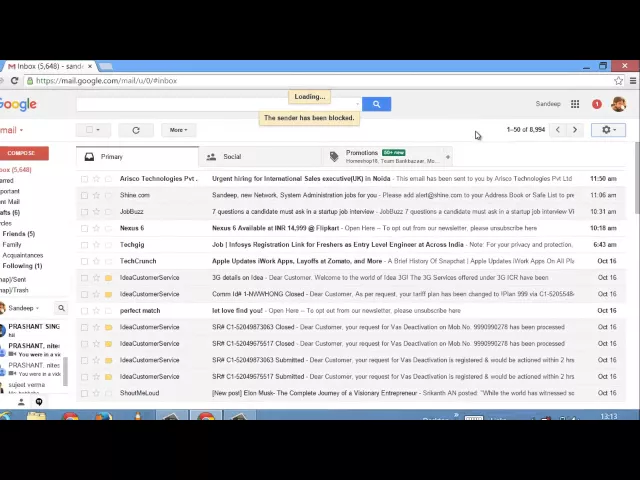Screen dimensions: 640x480
Task: Star the Techgig email
Action: coord(96,245)
